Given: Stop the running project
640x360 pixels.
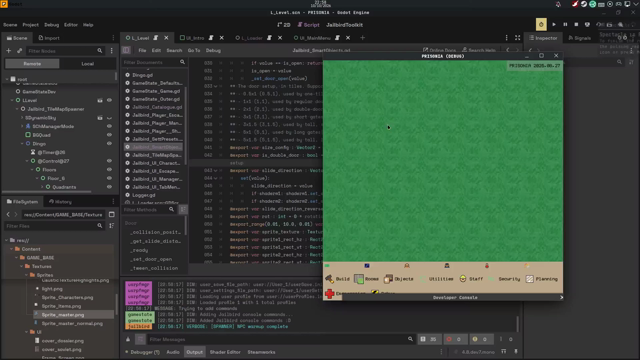Looking at the screenshot, I should [576, 24].
